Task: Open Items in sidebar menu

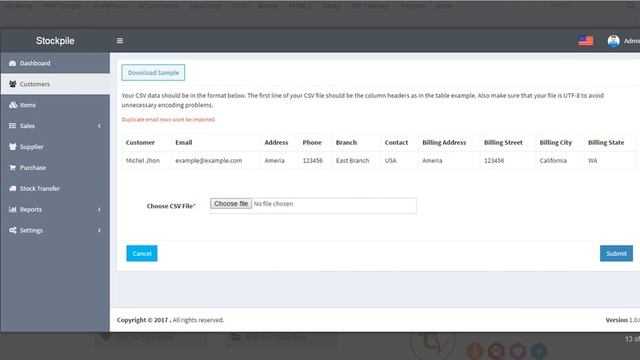Action: (x=55, y=105)
